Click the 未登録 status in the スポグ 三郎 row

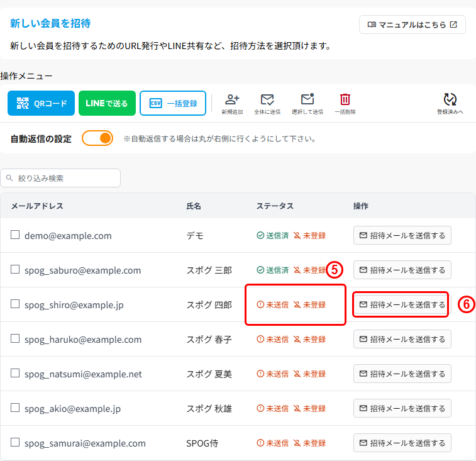pyautogui.click(x=309, y=270)
